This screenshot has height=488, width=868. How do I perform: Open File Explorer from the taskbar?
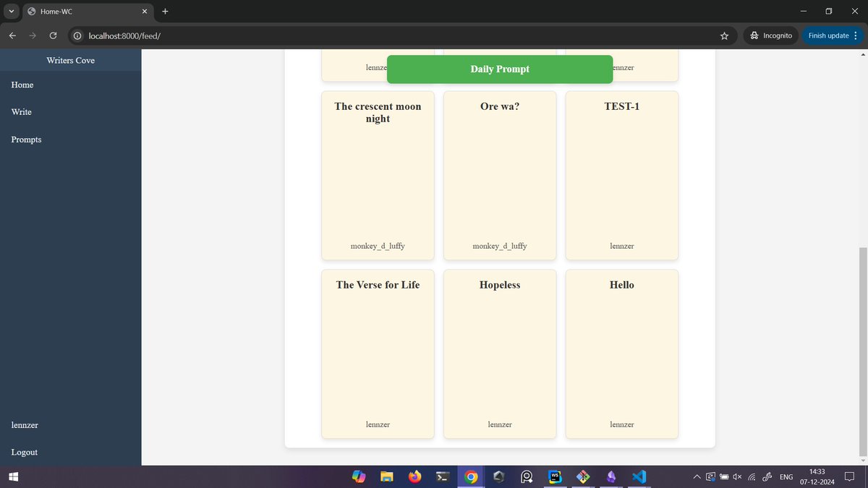pos(387,477)
